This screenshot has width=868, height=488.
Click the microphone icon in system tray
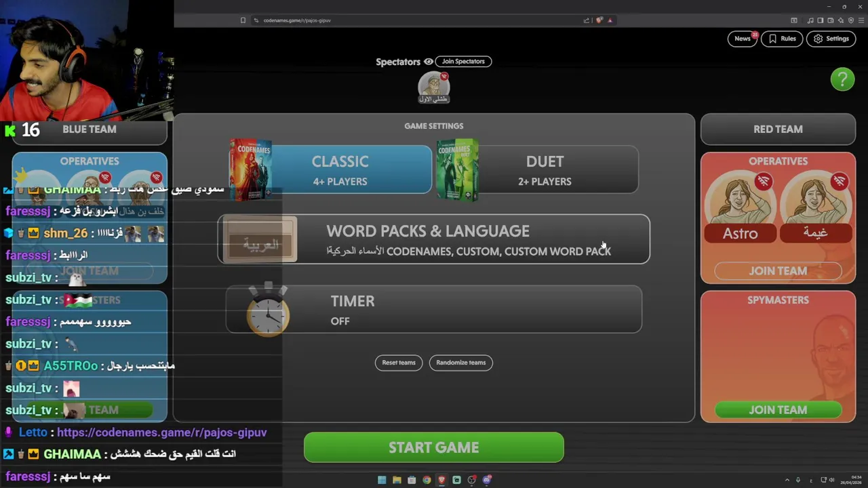pyautogui.click(x=798, y=480)
